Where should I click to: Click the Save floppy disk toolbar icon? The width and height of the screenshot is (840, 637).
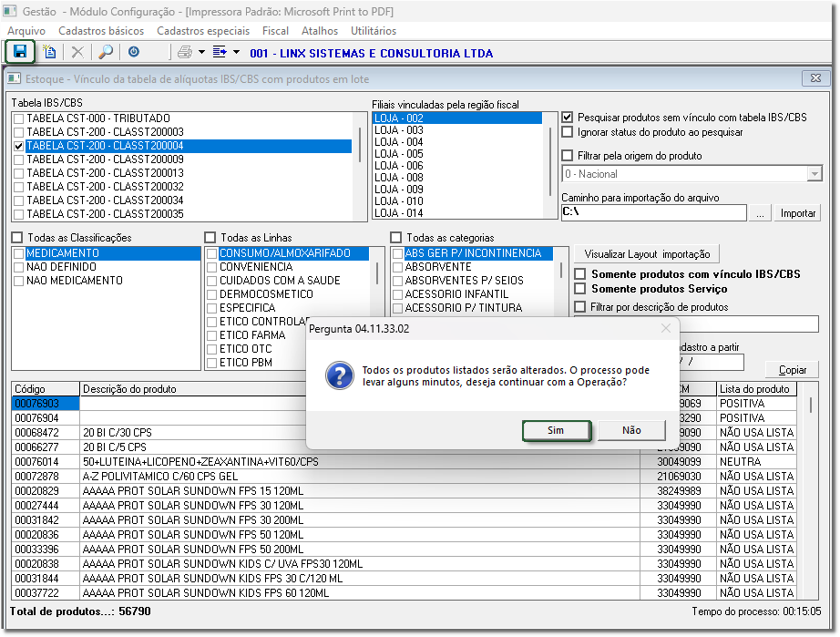pyautogui.click(x=20, y=53)
